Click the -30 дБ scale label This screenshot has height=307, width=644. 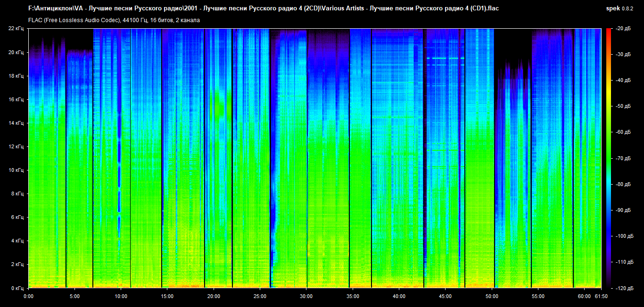click(x=623, y=55)
